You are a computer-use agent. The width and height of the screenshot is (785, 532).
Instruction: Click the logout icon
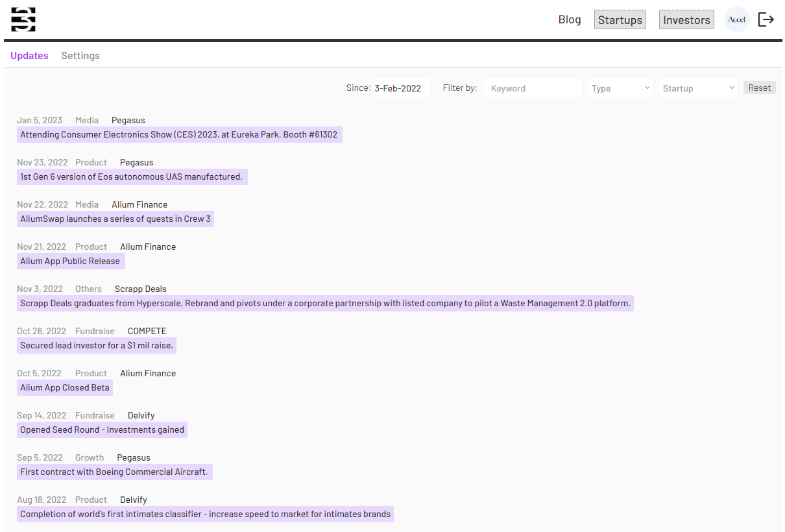tap(766, 19)
